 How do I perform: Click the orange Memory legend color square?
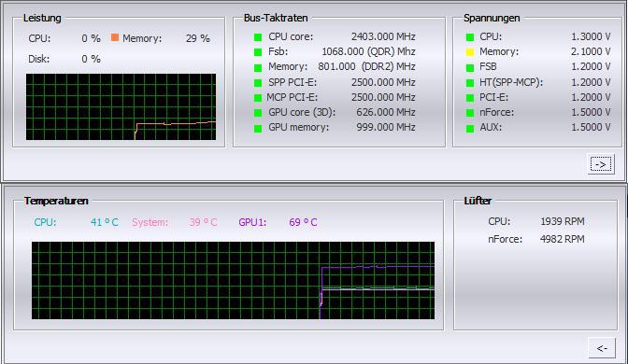pos(115,37)
